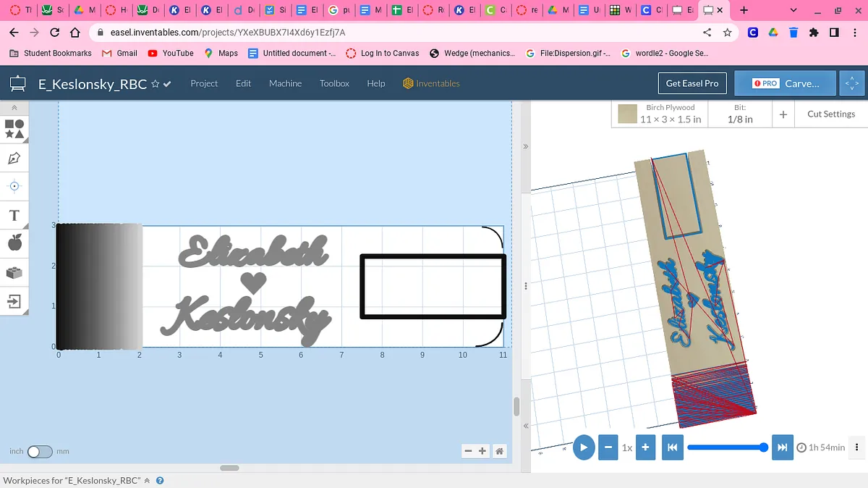This screenshot has width=868, height=488.
Task: Follow the Inventables link
Action: (x=431, y=83)
